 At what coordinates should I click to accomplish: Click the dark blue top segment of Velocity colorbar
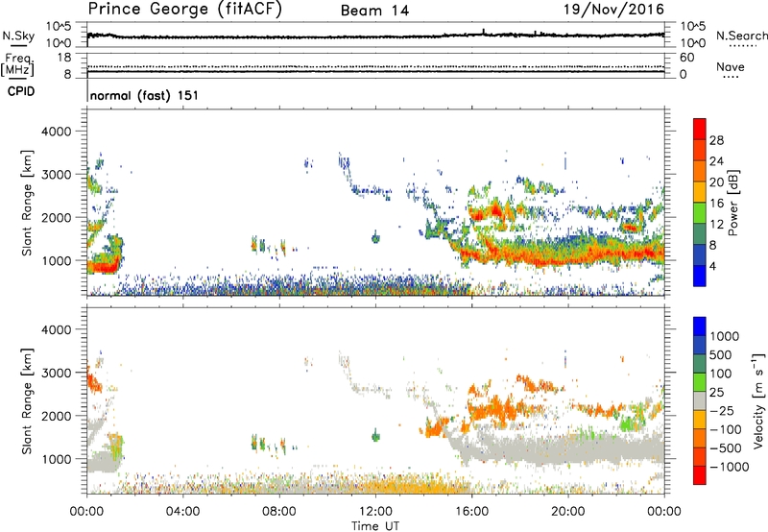[x=700, y=326]
